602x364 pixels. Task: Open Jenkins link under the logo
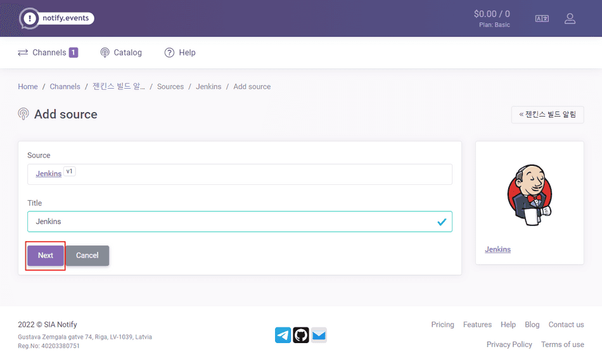point(497,249)
